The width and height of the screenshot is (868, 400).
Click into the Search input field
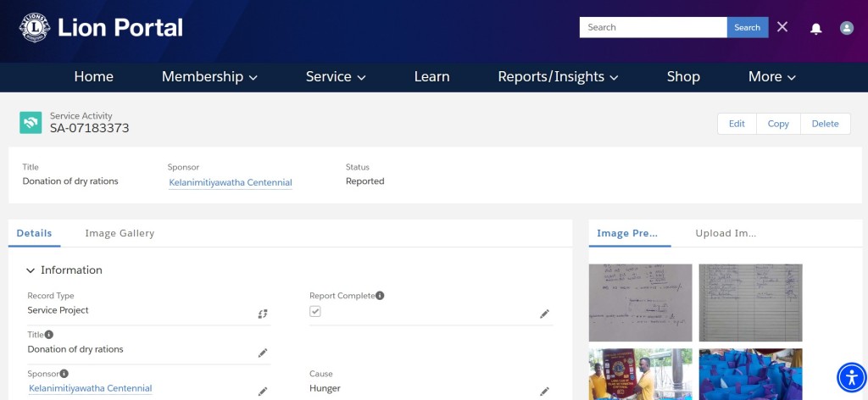(654, 27)
